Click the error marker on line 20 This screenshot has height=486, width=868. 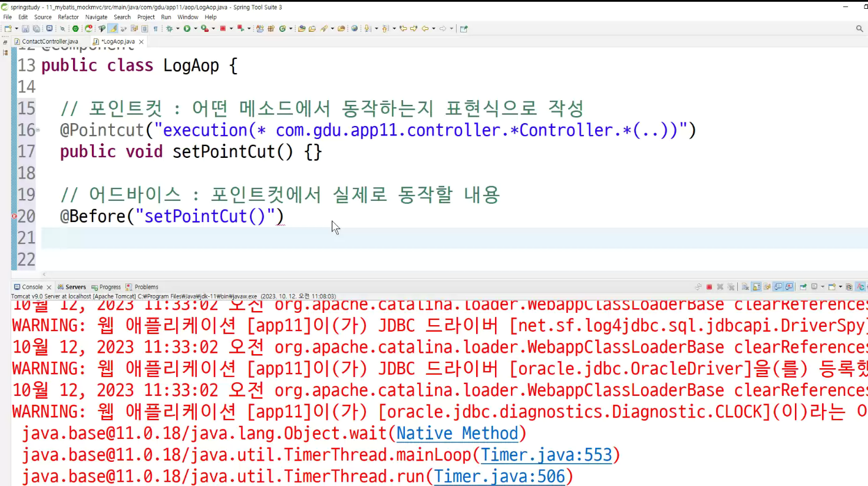tap(14, 216)
